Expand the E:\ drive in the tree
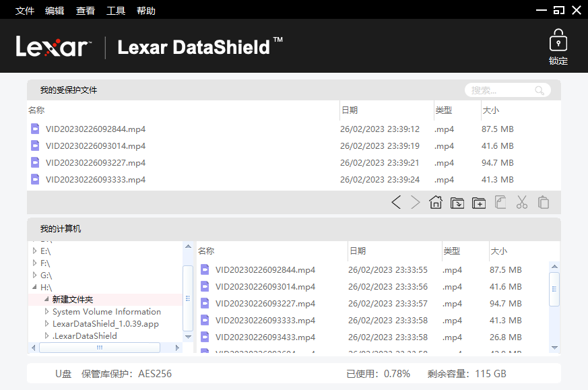The width and height of the screenshot is (588, 390). tap(34, 251)
